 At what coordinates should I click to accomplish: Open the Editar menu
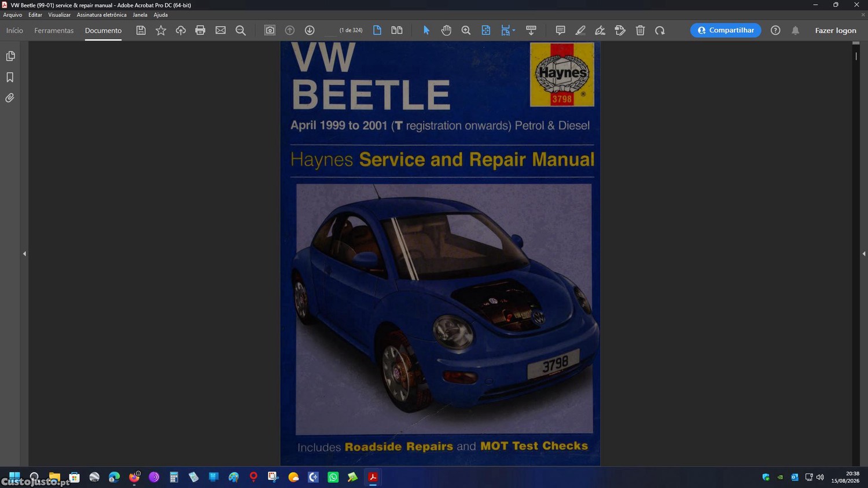pos(35,15)
